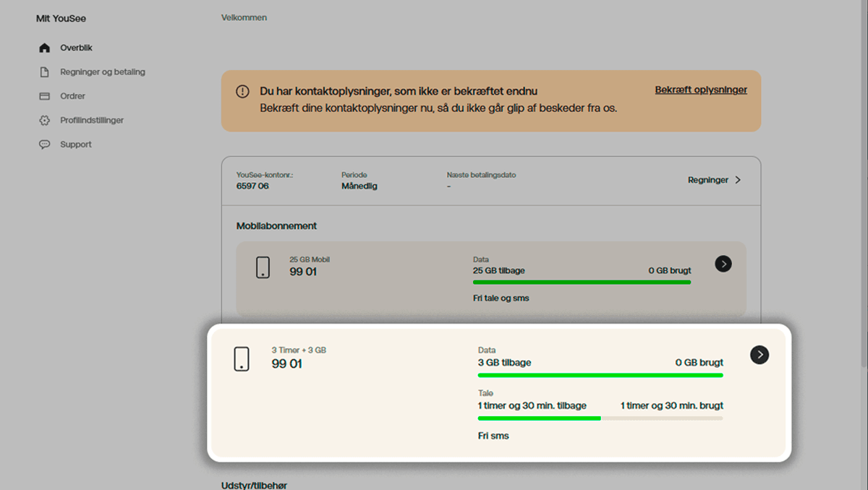
Task: Open Regninger with the chevron arrow
Action: (x=737, y=180)
